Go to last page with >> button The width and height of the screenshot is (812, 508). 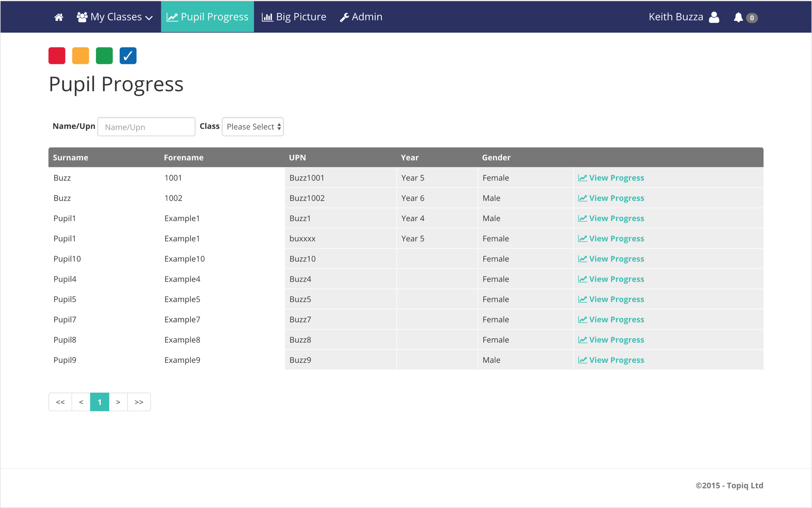(x=139, y=402)
